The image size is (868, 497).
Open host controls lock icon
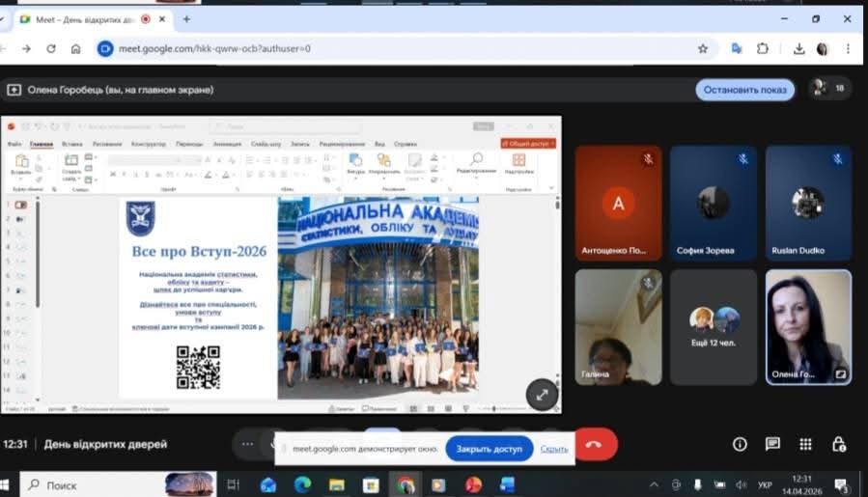(x=840, y=444)
